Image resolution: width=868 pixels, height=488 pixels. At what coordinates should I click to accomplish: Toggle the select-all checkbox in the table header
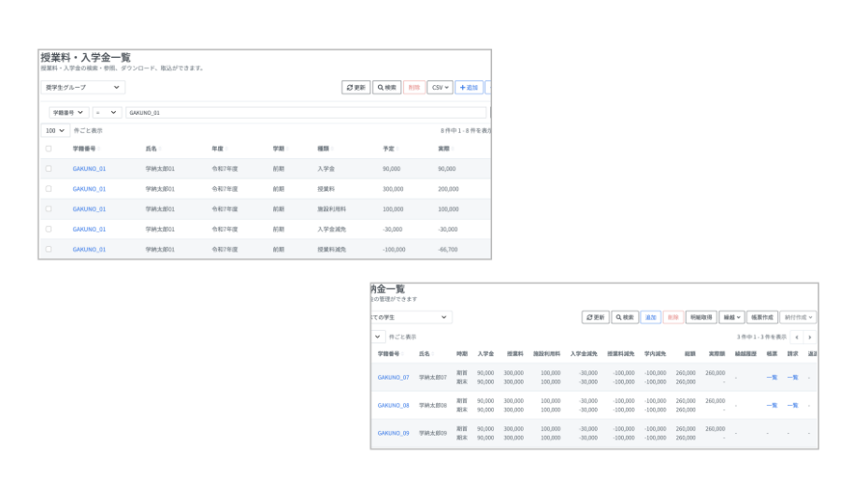pos(49,148)
